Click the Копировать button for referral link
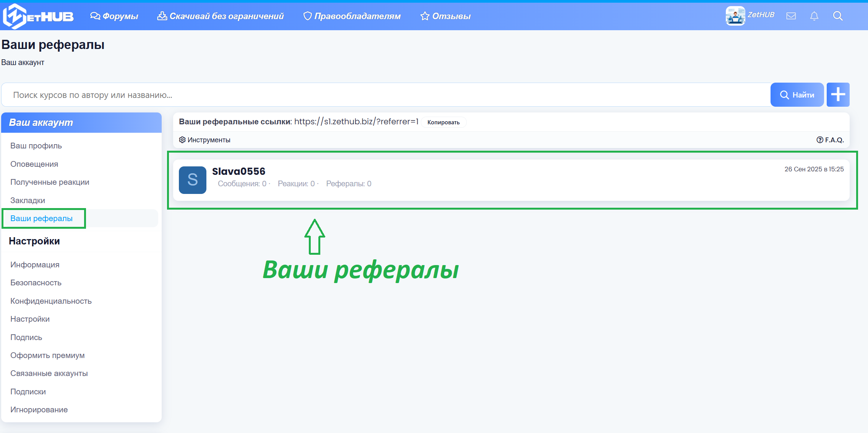The width and height of the screenshot is (868, 433). (443, 122)
